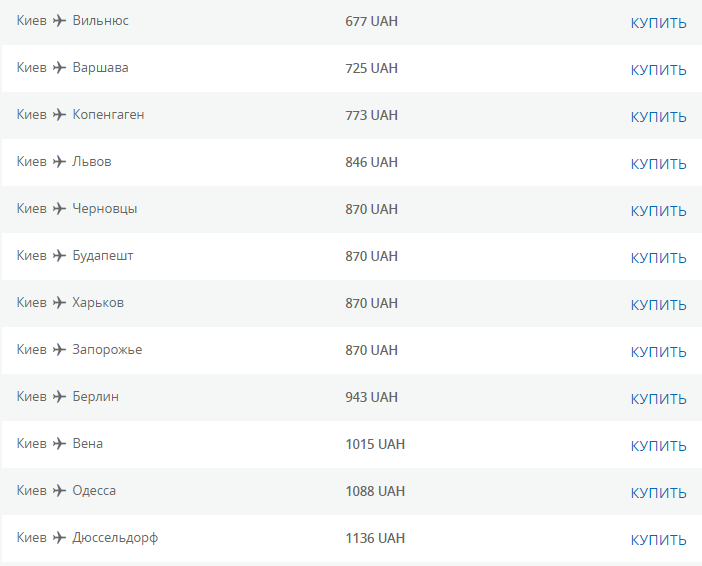Click the airplane icon in the Харьков row

tap(60, 303)
